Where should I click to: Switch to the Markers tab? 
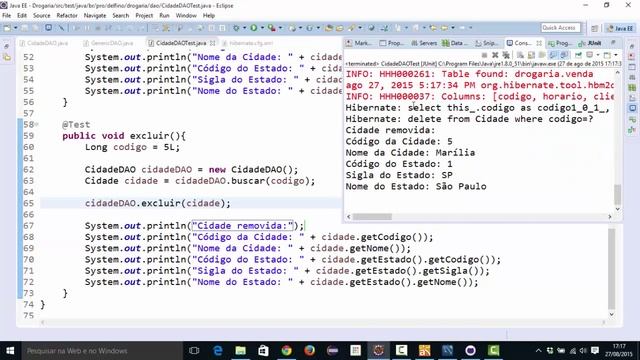pos(359,43)
